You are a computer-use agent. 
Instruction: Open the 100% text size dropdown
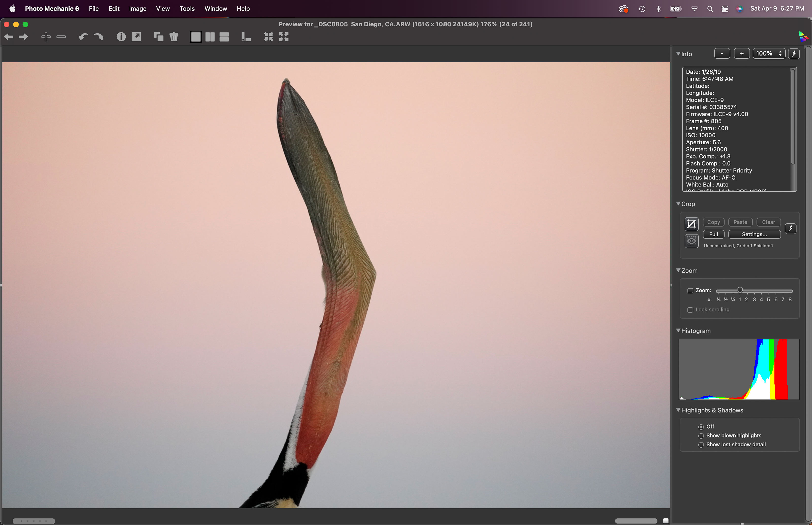pyautogui.click(x=769, y=54)
